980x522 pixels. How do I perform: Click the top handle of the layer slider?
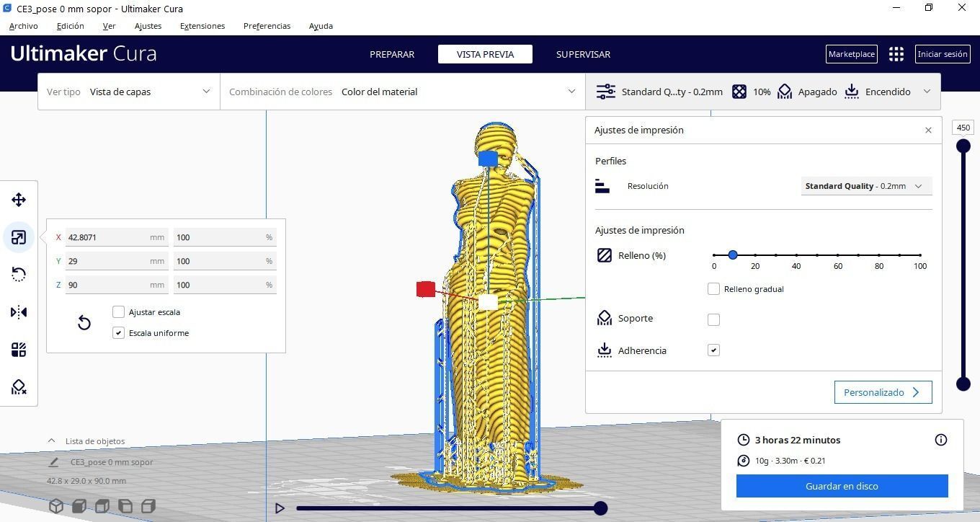pos(963,146)
